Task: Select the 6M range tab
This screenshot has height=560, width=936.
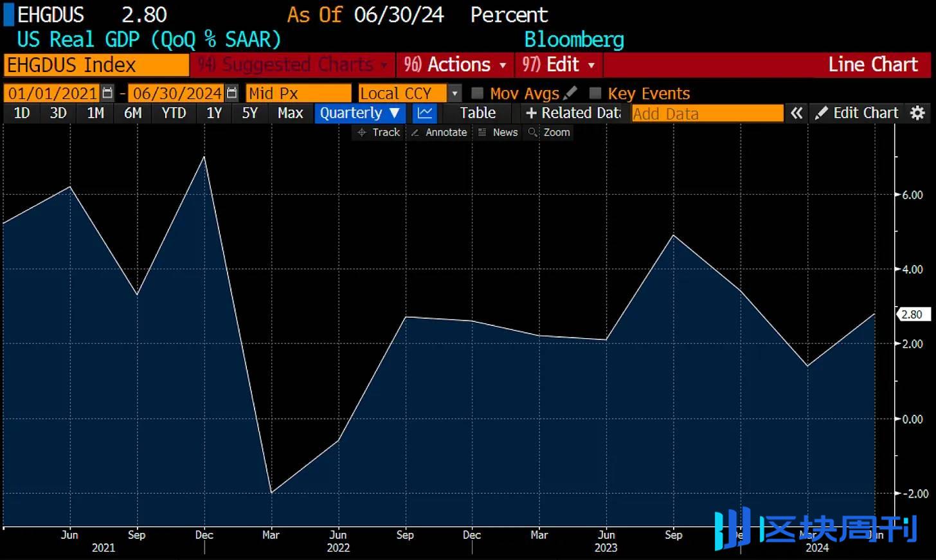Action: (x=133, y=113)
